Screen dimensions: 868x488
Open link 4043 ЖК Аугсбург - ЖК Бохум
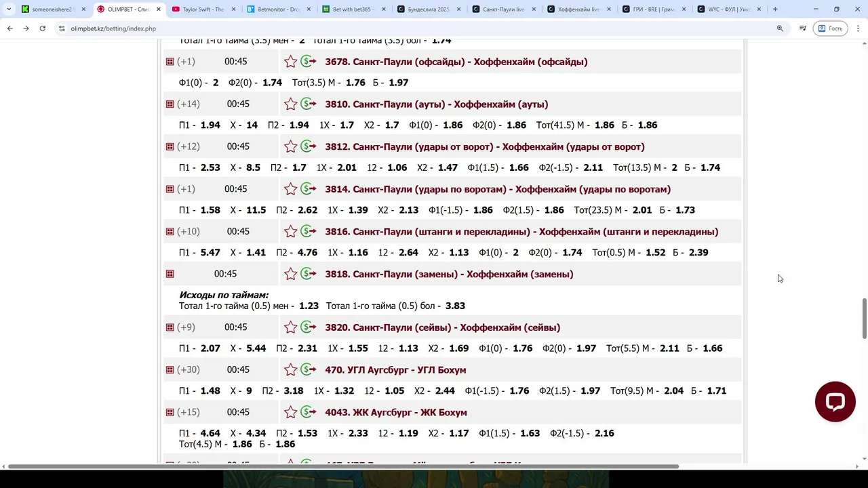coord(396,412)
